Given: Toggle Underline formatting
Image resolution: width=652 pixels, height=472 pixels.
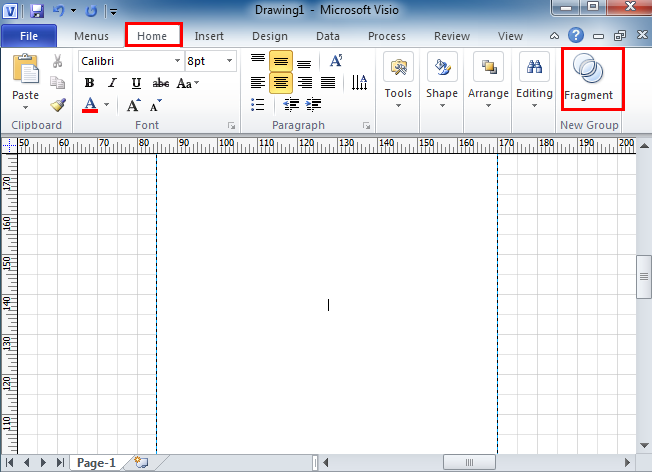Looking at the screenshot, I should (136, 83).
